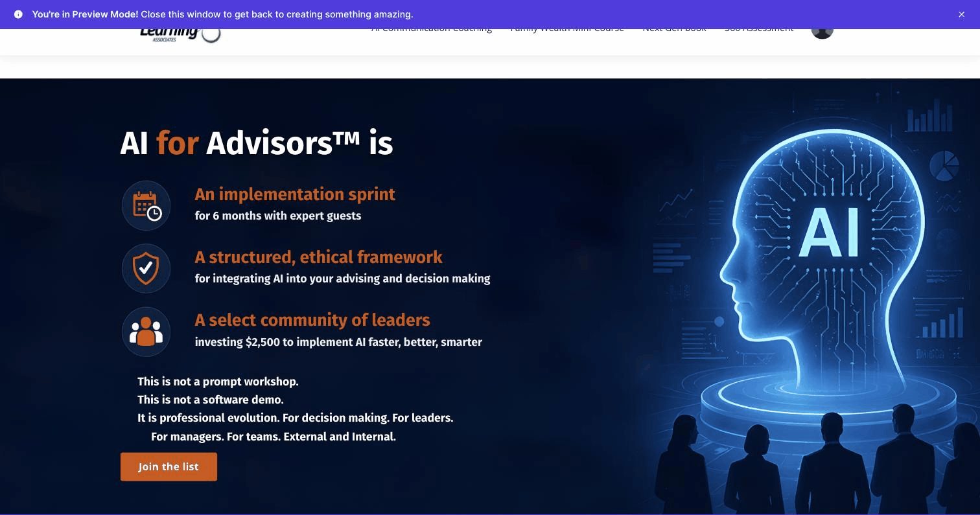Image resolution: width=980 pixels, height=515 pixels.
Task: Click 'A select community of leaders' heading
Action: click(312, 320)
